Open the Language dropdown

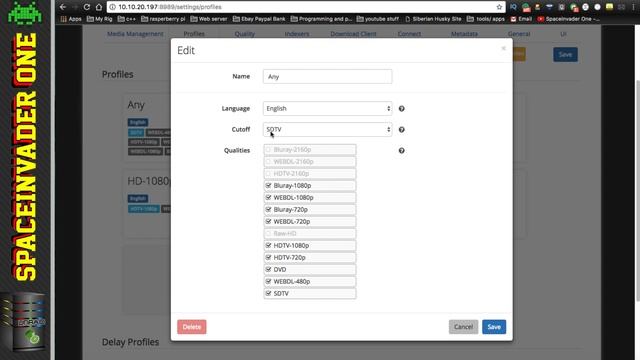[x=327, y=109]
